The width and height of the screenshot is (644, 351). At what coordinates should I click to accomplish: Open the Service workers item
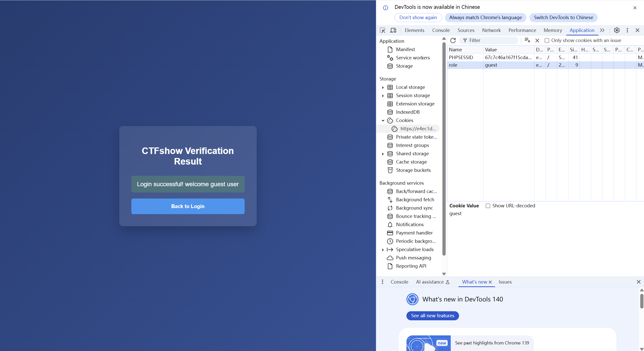(x=413, y=58)
